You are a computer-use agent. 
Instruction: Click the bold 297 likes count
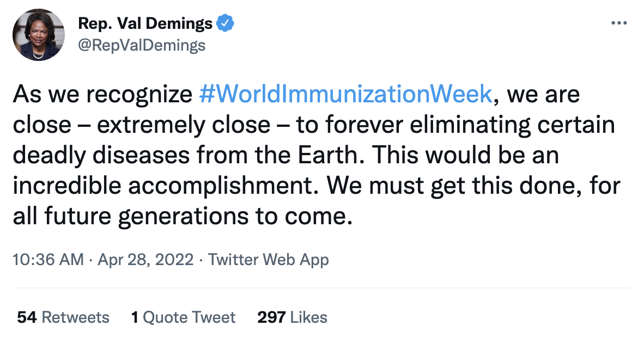pos(271,317)
